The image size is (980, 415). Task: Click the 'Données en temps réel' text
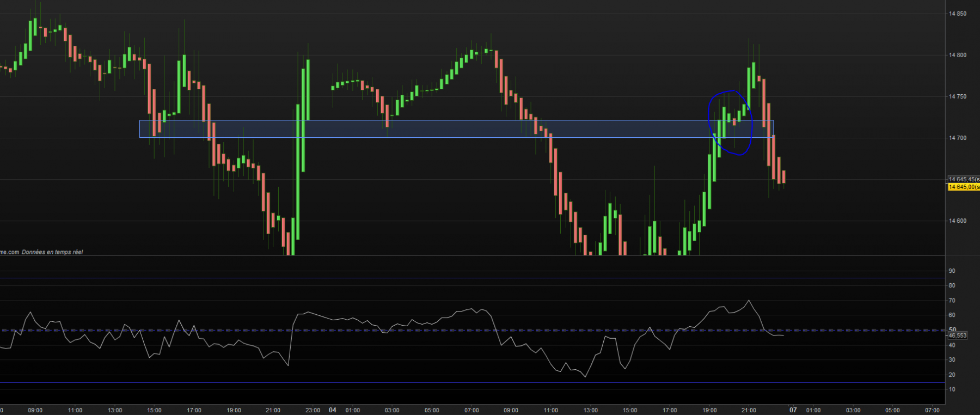[x=52, y=252]
